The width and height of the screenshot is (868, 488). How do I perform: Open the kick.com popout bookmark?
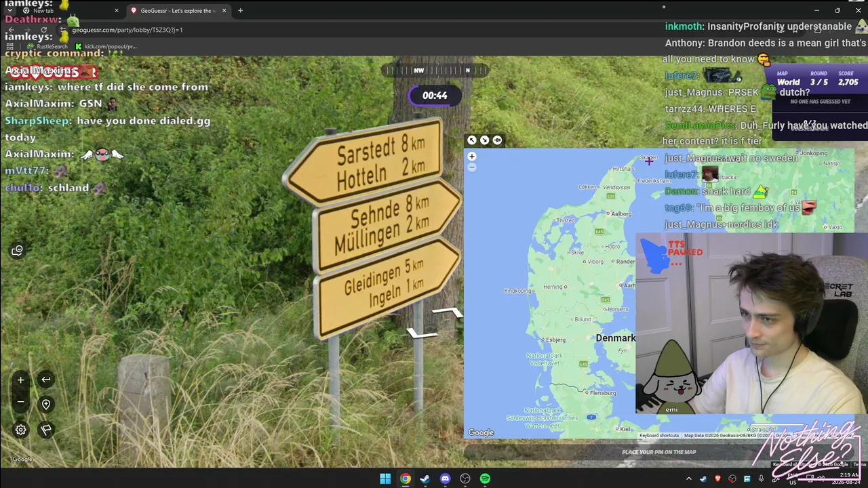point(106,46)
